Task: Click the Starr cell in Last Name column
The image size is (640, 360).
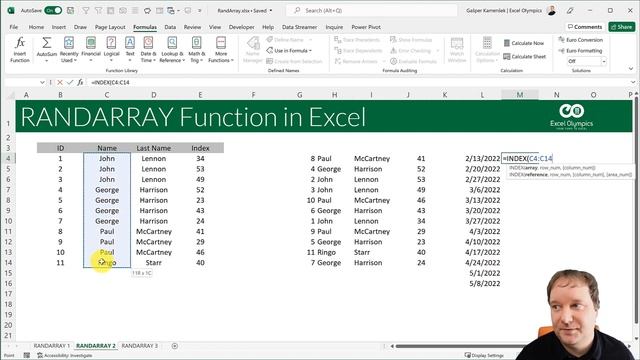Action: tap(153, 263)
